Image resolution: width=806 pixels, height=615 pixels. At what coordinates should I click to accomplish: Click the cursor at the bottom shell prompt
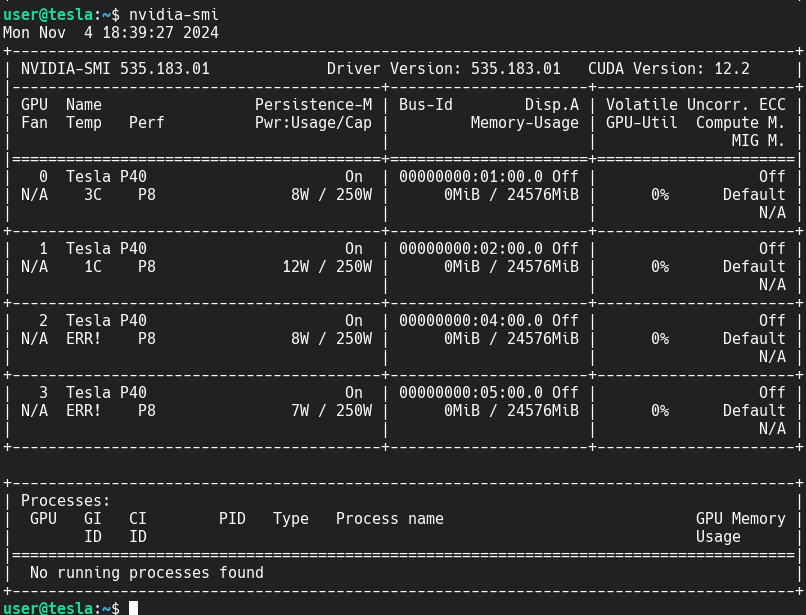[x=133, y=608]
